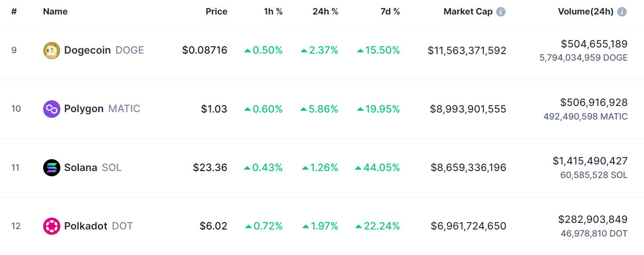
Task: Sort by the 1h % column
Action: (x=273, y=12)
